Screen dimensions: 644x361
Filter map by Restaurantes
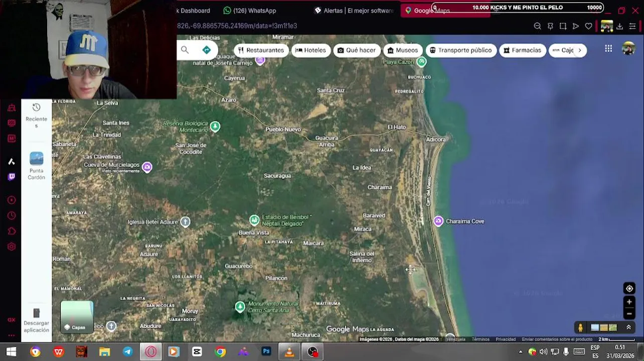[x=261, y=50]
